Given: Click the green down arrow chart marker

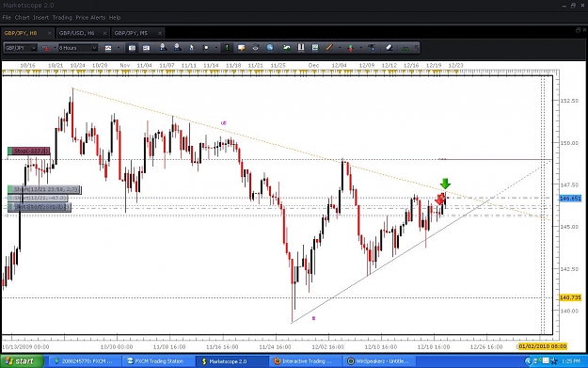Looking at the screenshot, I should pos(445,184).
